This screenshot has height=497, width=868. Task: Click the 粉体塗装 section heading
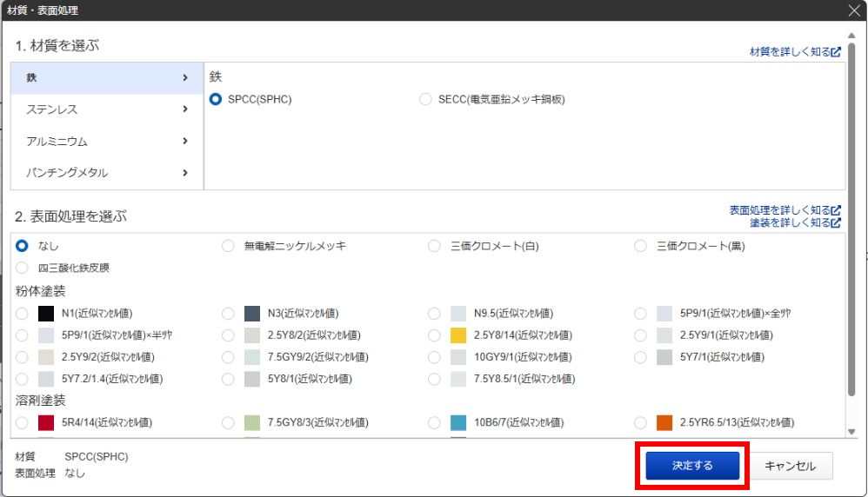pyautogui.click(x=40, y=291)
